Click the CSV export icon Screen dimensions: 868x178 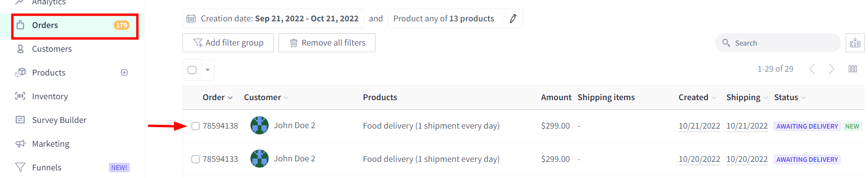tap(855, 43)
